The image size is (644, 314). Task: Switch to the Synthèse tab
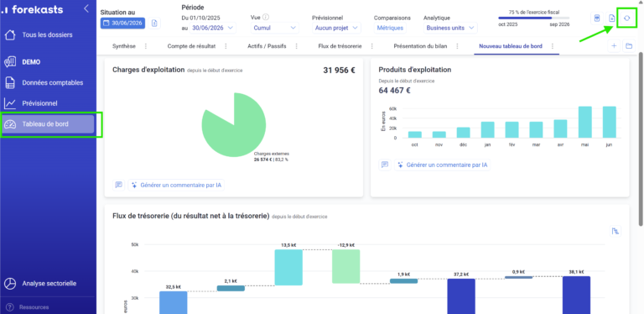pyautogui.click(x=124, y=46)
